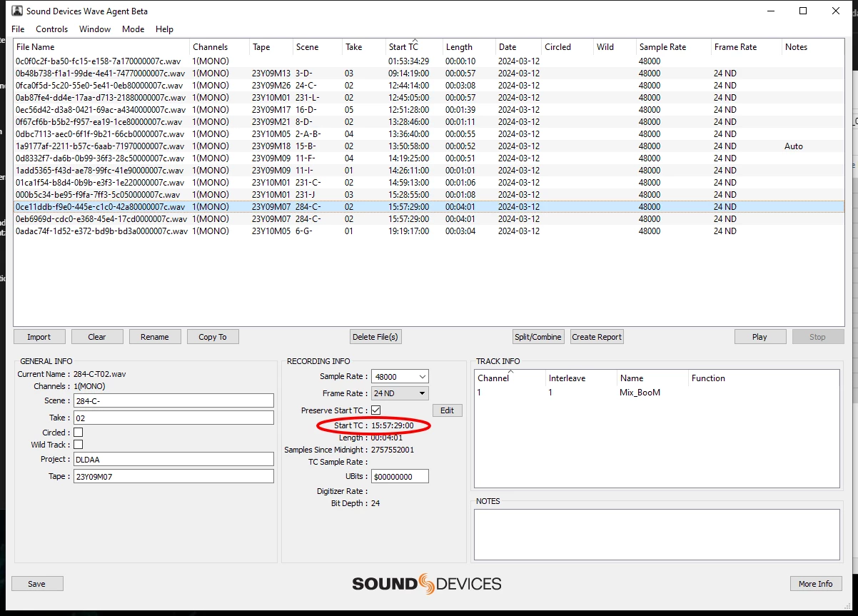Open the Sample Rate dropdown
Screen dimensions: 858x616
400,376
